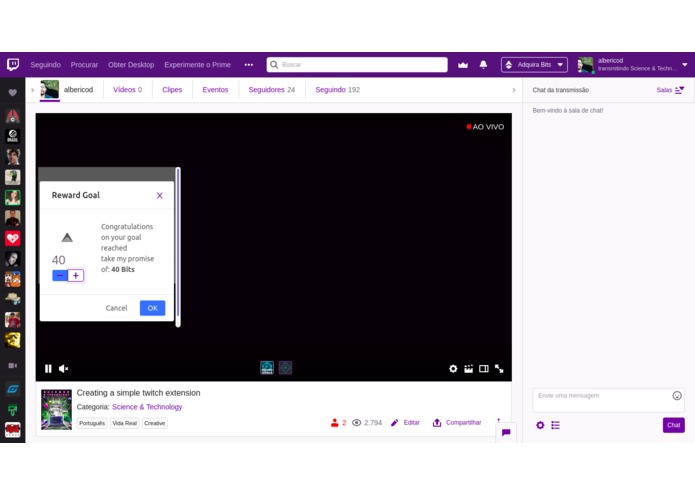Screen dimensions: 695x494
Task: Go to Seguindo in top navigation
Action: click(x=46, y=65)
